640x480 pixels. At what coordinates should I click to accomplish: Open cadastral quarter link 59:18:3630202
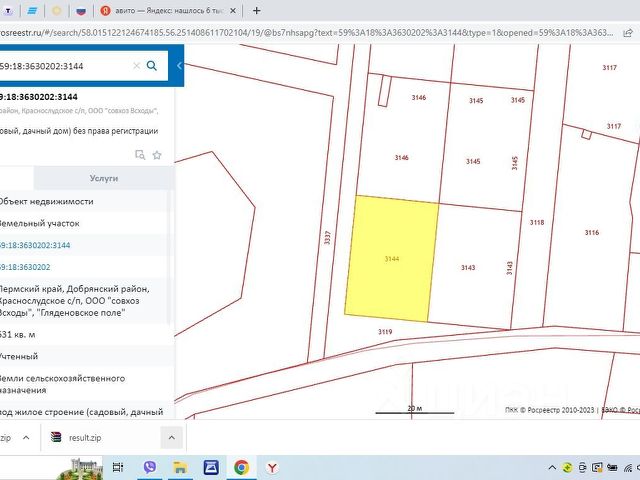[25, 267]
